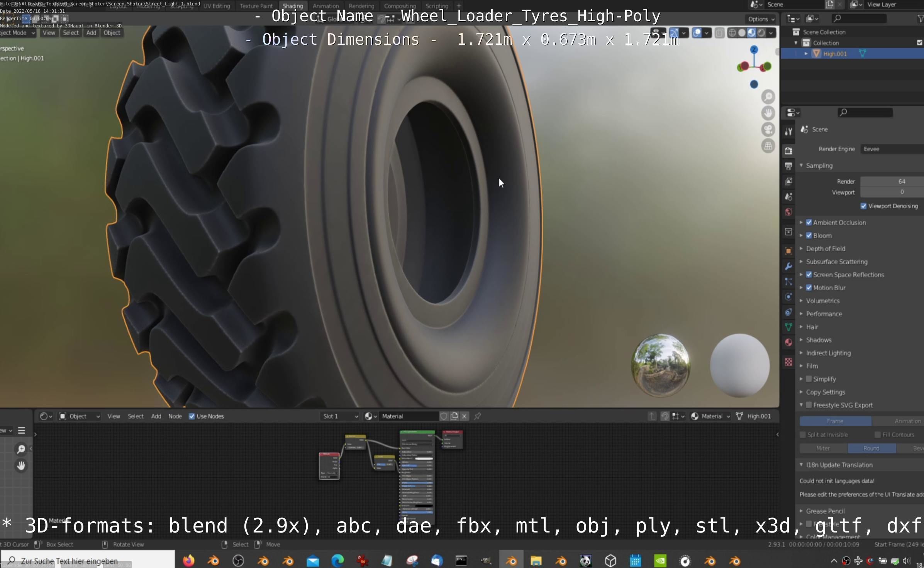Open the World properties tab
Viewport: 924px width, 568px height.
(x=788, y=212)
